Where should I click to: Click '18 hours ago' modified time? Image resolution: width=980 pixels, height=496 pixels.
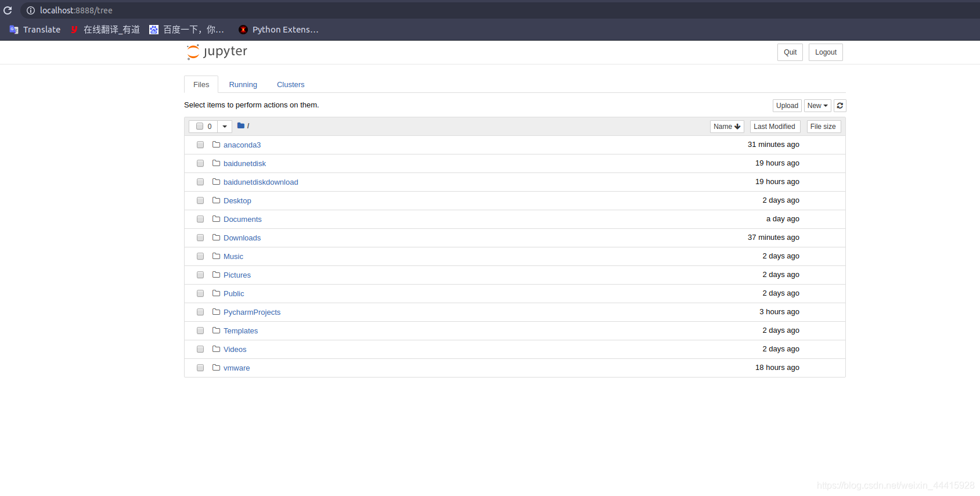click(x=777, y=368)
